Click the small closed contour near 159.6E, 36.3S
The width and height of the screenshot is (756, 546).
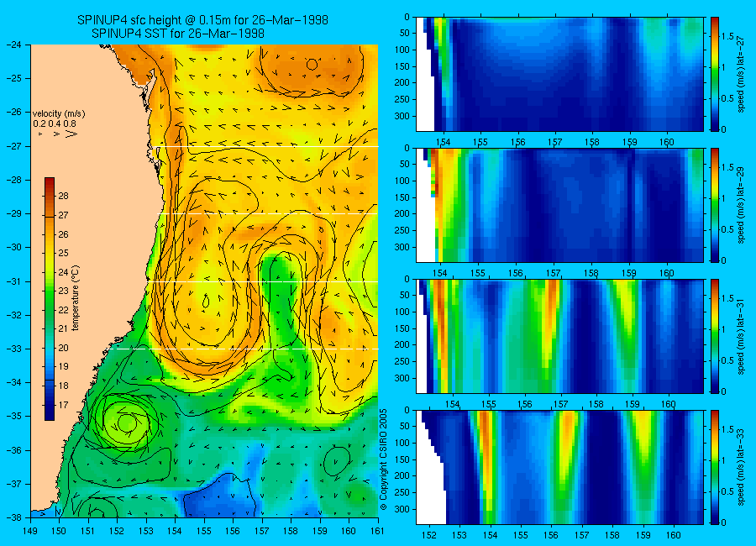[337, 460]
